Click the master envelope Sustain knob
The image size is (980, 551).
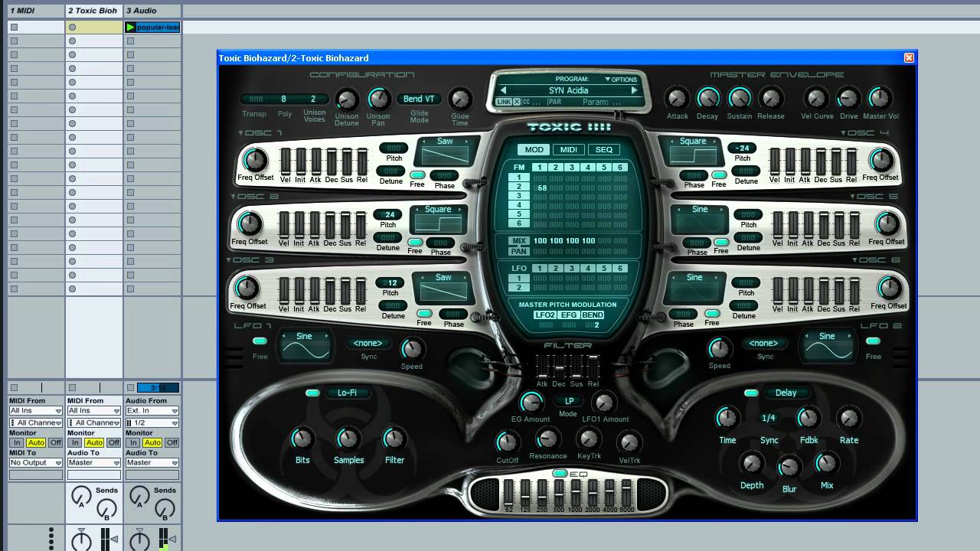point(739,98)
